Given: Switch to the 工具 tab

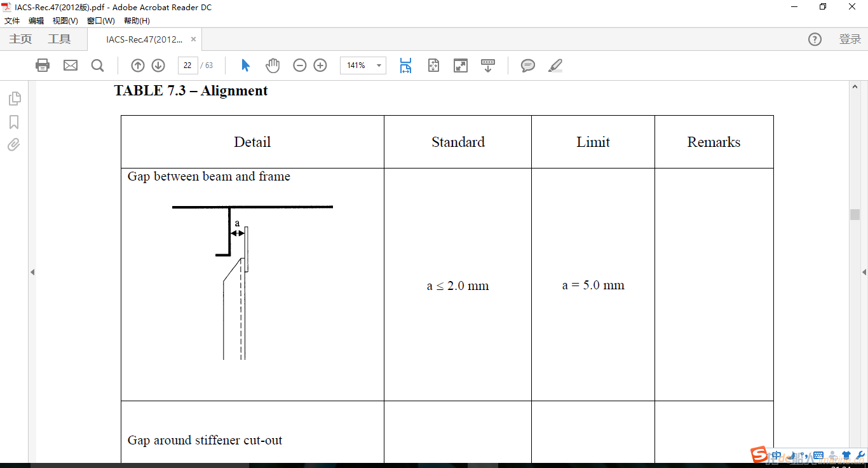Looking at the screenshot, I should 60,39.
